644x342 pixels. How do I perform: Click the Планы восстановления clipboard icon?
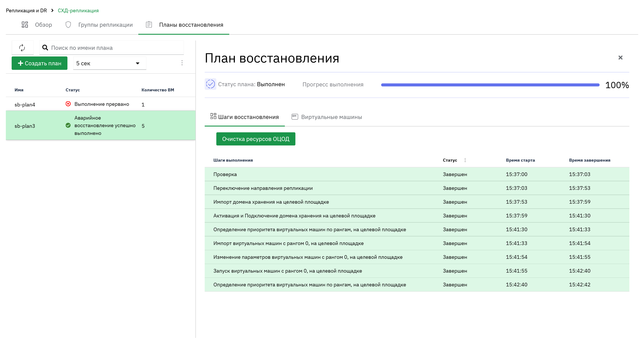[x=149, y=25]
